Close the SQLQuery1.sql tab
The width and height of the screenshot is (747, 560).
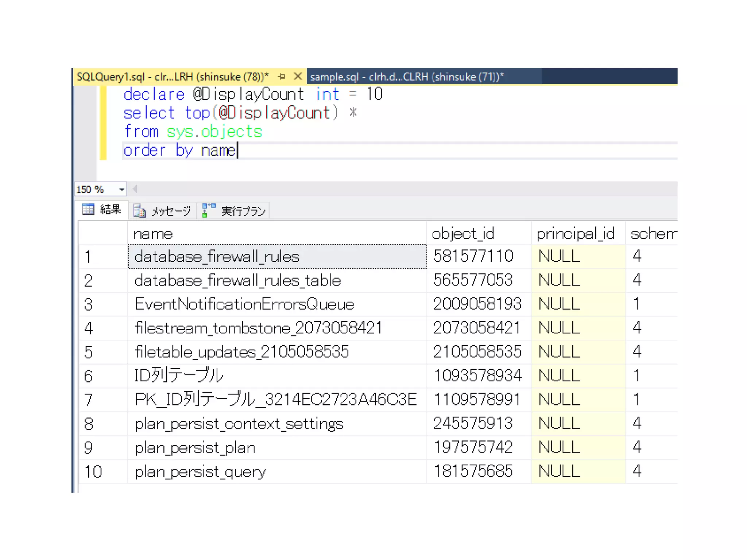(x=298, y=77)
